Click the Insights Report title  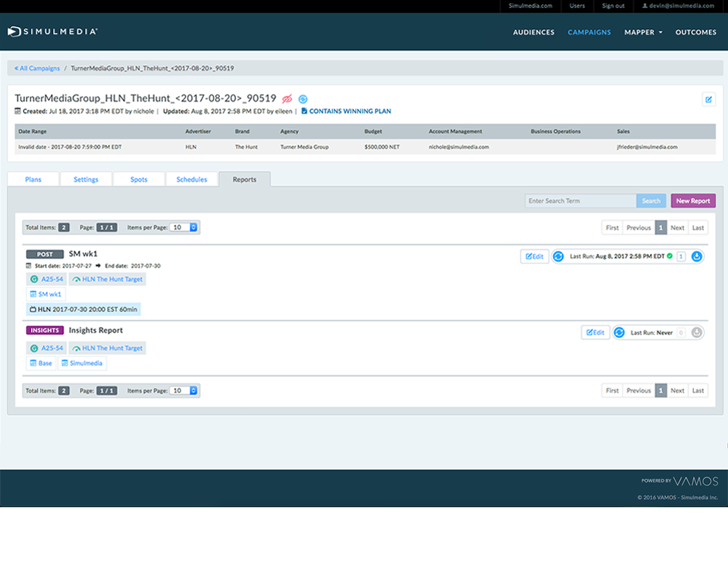[x=95, y=330]
